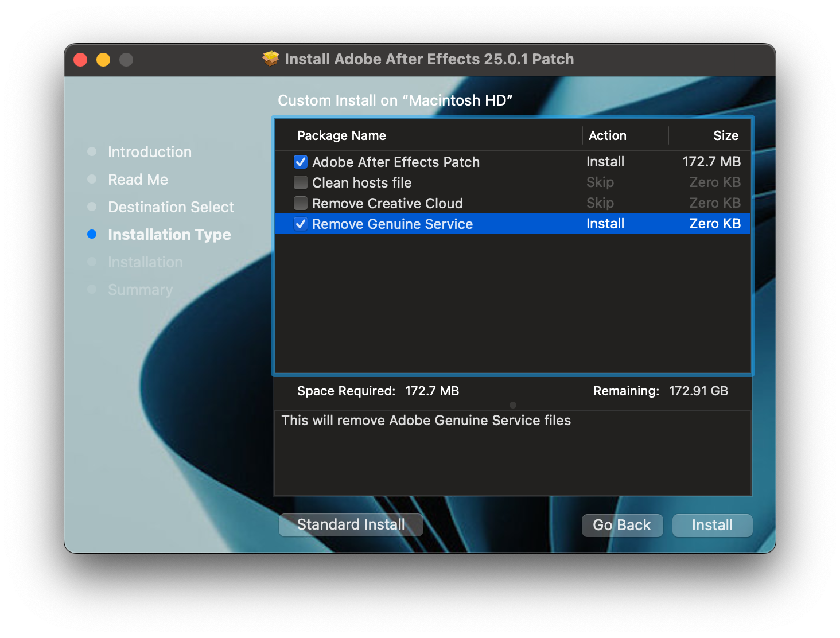This screenshot has height=638, width=840.
Task: Select the Installation Type sidebar step
Action: pos(169,235)
